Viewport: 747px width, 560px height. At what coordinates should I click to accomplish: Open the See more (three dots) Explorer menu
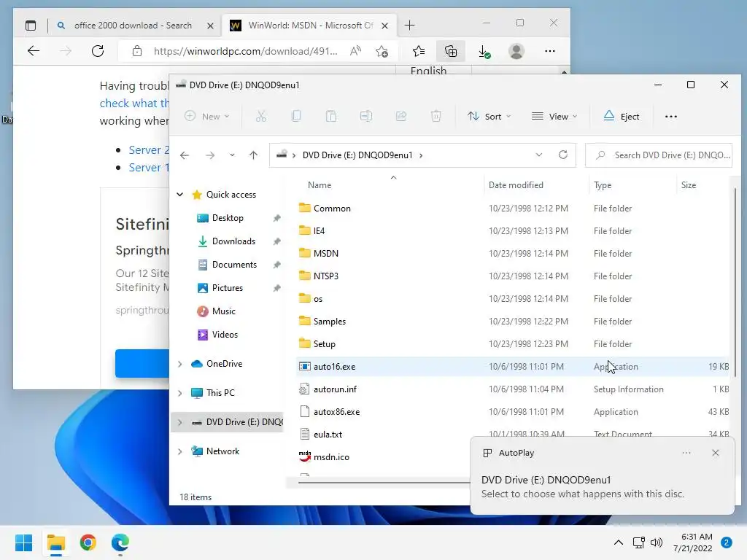click(671, 116)
